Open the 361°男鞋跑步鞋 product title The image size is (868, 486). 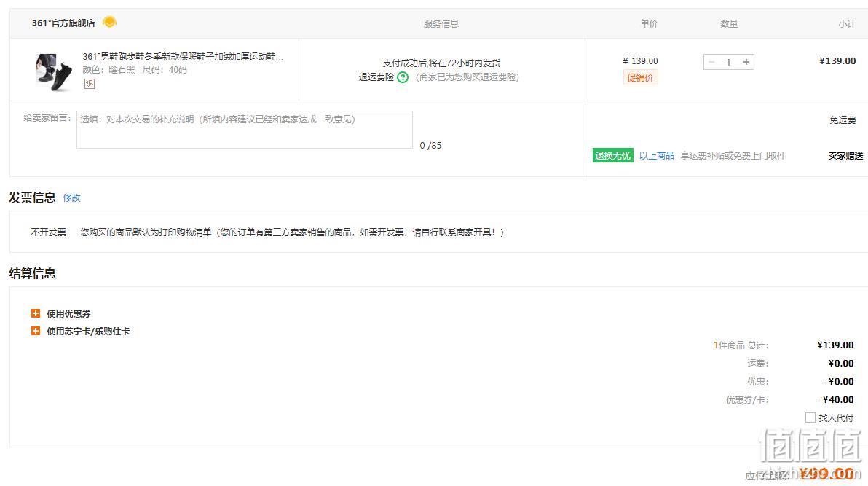(184, 57)
